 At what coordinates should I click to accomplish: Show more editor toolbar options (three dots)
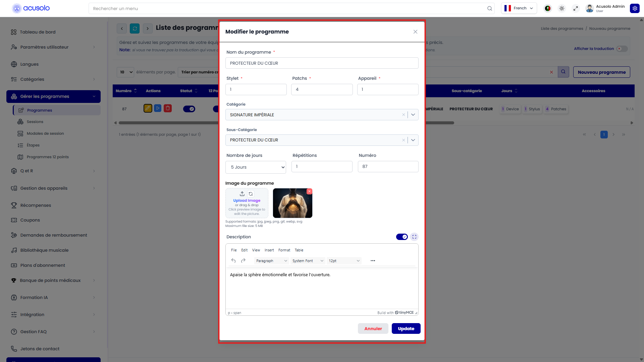tap(373, 260)
